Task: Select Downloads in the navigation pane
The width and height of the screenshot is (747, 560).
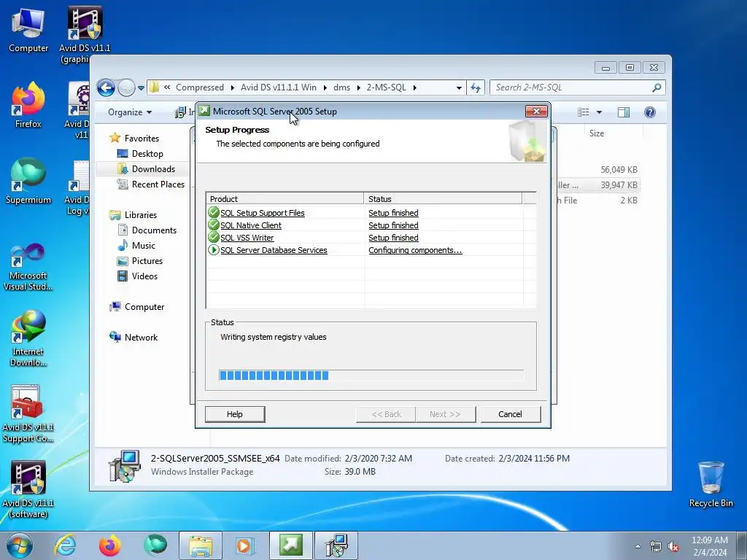Action: coord(153,168)
